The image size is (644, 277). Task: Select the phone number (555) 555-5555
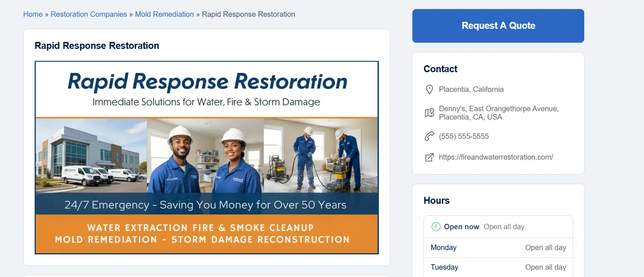[x=464, y=136]
